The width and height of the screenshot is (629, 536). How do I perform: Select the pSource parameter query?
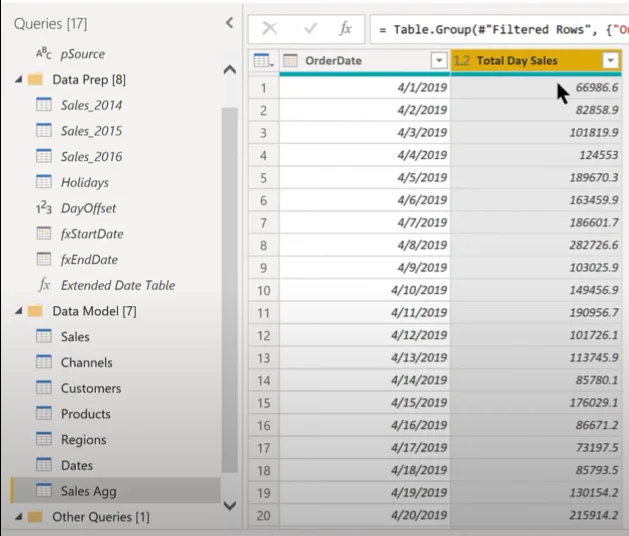pos(83,54)
